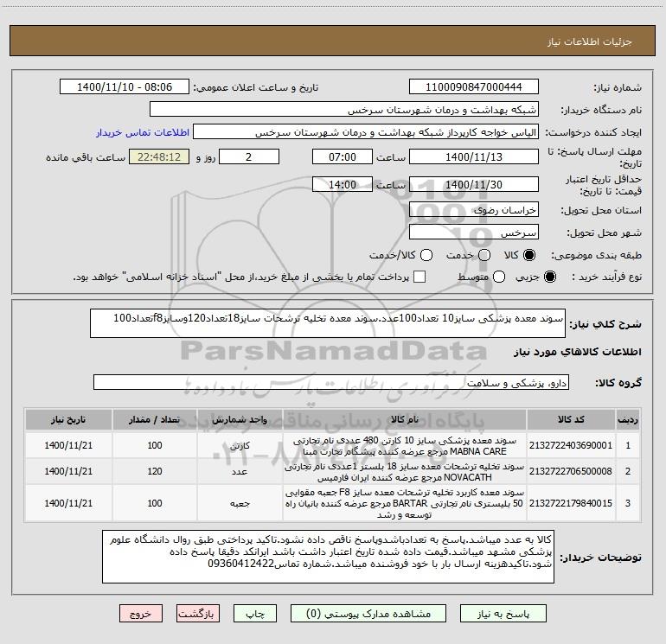Click the بازگشت back button
The width and height of the screenshot is (666, 644).
click(x=198, y=614)
